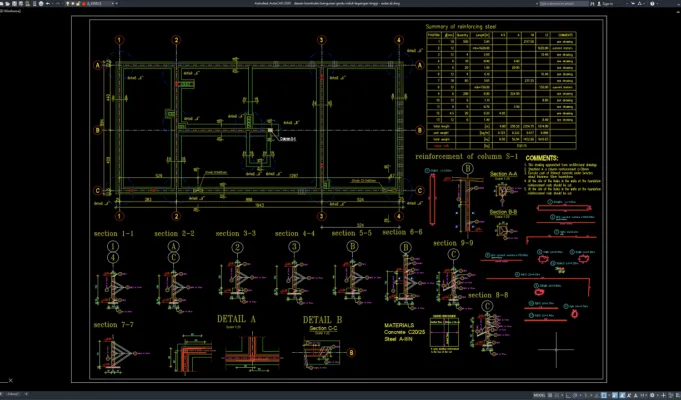
Task: Select the 'section 4-4' label
Action: pyautogui.click(x=295, y=234)
